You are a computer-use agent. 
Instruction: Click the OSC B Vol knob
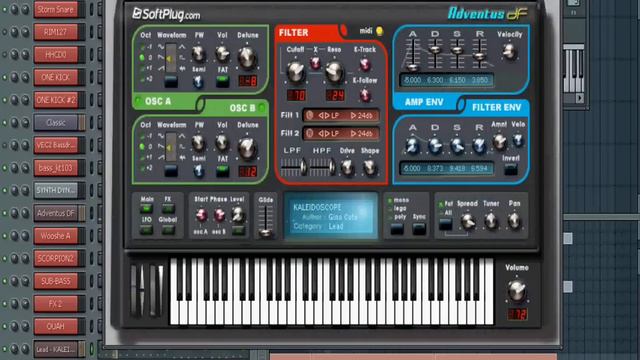pyautogui.click(x=222, y=142)
